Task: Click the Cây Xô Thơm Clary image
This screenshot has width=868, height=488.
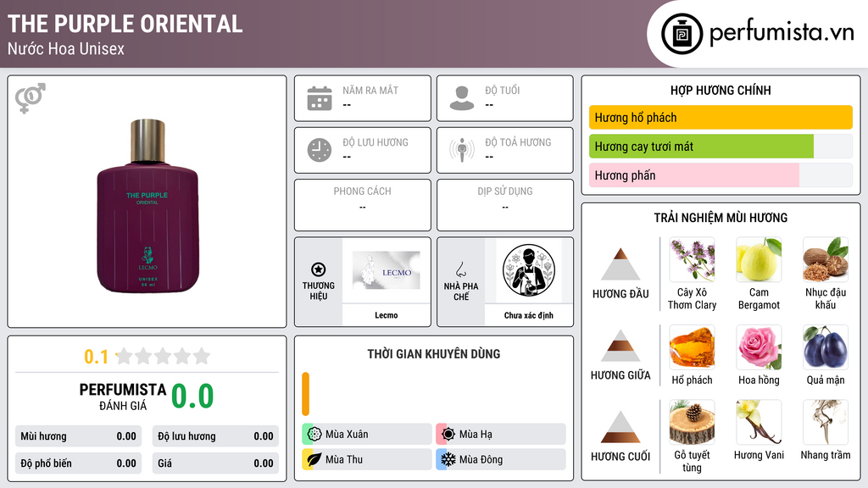Action: (x=692, y=259)
